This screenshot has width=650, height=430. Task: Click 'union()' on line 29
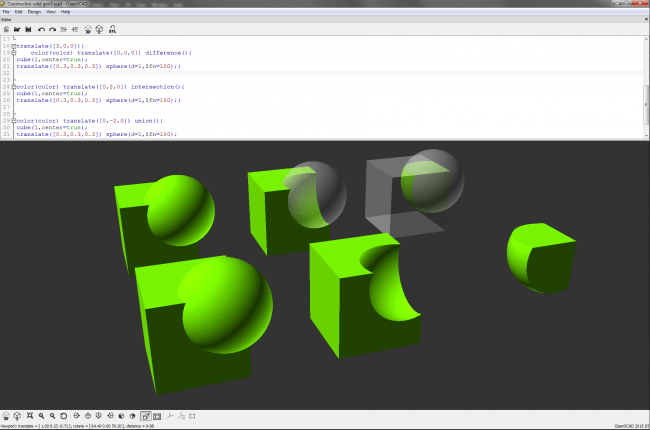coord(149,121)
